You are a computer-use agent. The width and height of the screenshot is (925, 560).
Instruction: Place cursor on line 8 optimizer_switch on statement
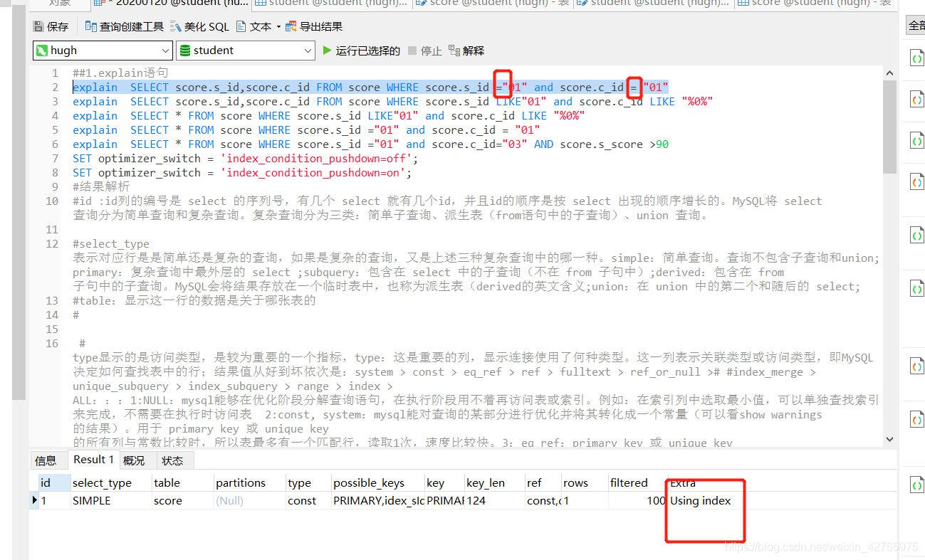[x=242, y=172]
